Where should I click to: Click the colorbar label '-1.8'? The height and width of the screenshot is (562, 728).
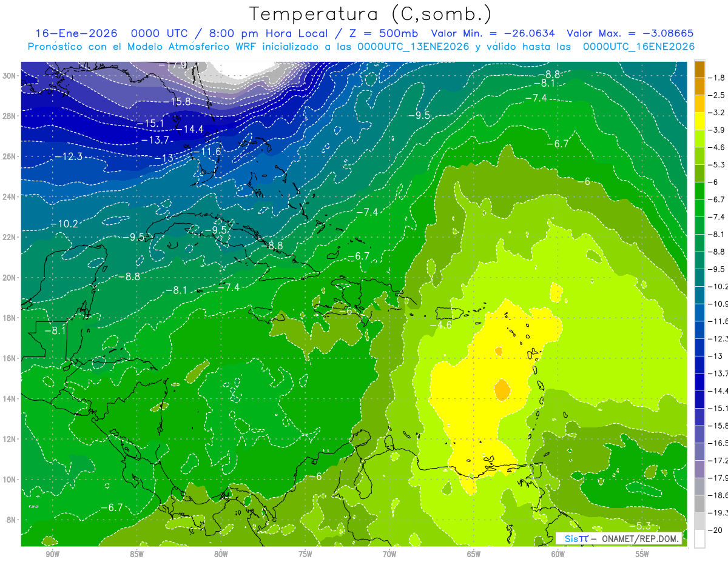point(717,78)
